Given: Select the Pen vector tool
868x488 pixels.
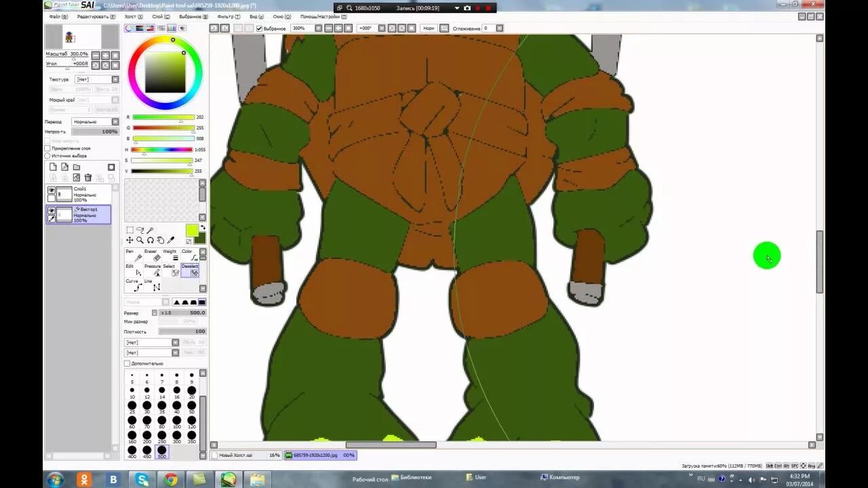Looking at the screenshot, I should click(134, 256).
